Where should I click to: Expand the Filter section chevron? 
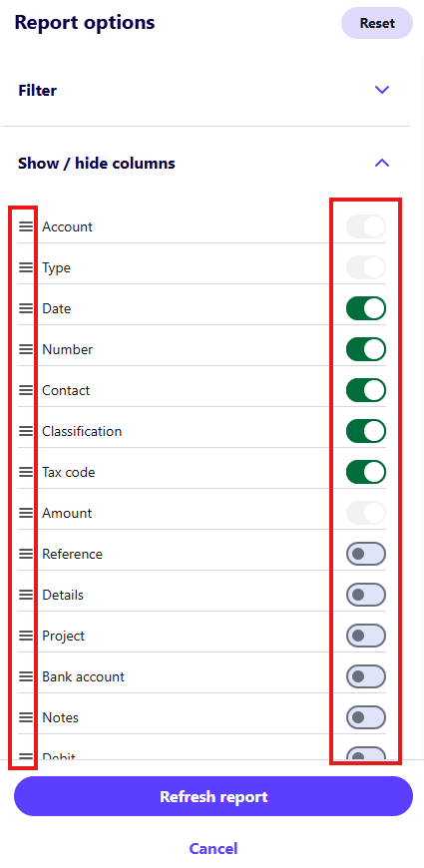[x=382, y=90]
